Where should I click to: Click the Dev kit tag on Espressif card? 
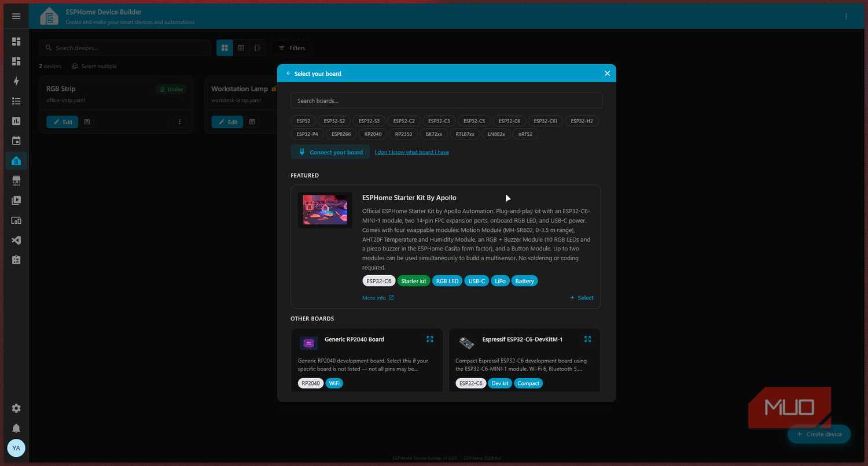500,383
